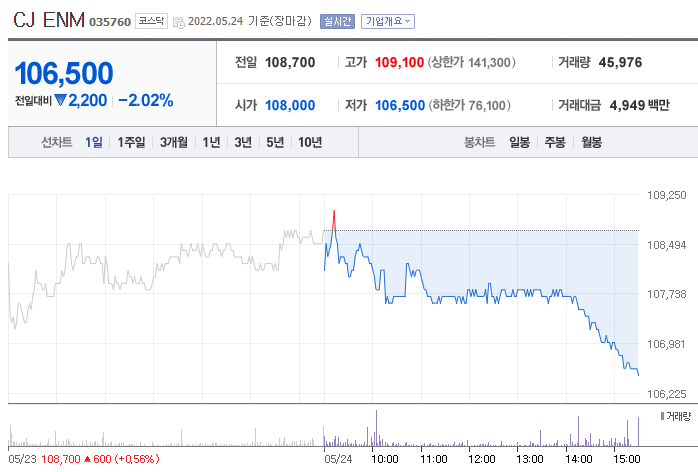The height and width of the screenshot is (472, 698).
Task: Click the opening price 108,000
Action: pyautogui.click(x=290, y=106)
